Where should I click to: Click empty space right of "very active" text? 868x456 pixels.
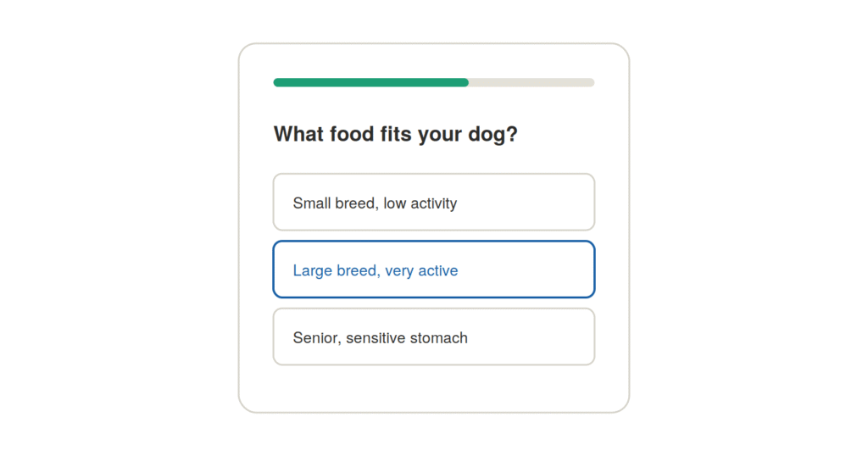point(526,270)
